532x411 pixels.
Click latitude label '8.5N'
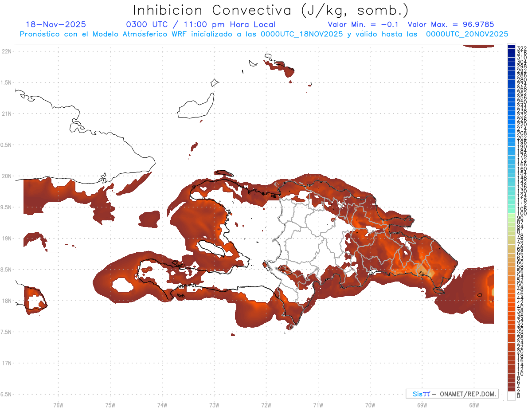[x=6, y=270]
